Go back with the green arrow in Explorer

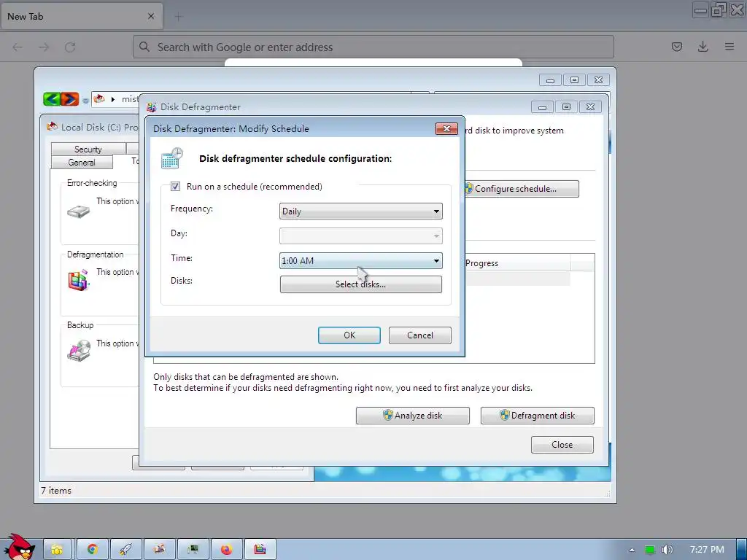[52, 99]
